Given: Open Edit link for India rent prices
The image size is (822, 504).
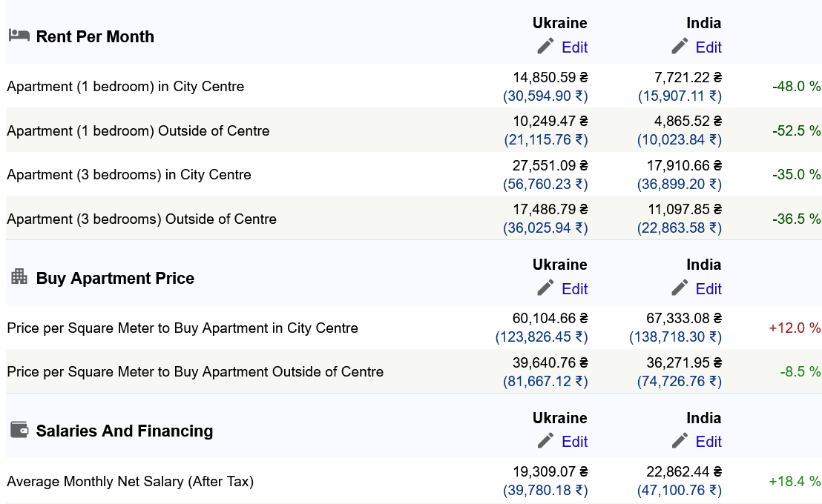Looking at the screenshot, I should click(x=708, y=47).
